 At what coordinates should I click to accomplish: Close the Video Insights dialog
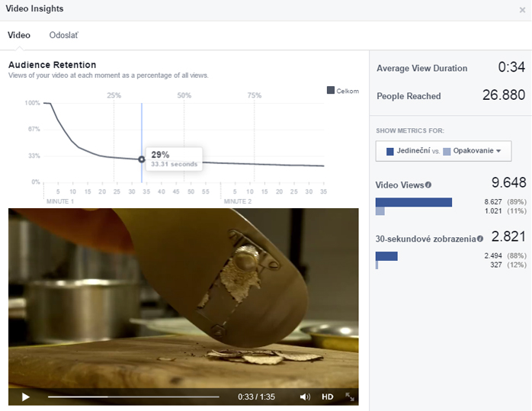point(522,10)
